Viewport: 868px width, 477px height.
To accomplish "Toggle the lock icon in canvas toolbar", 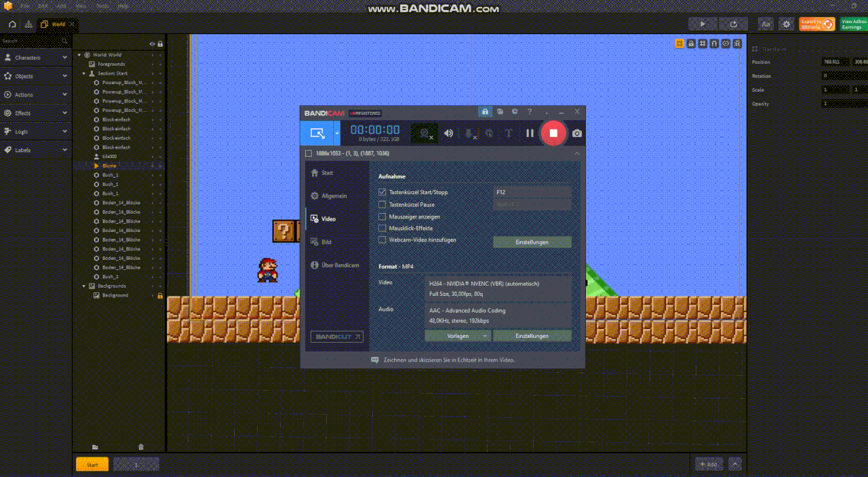I will click(691, 43).
